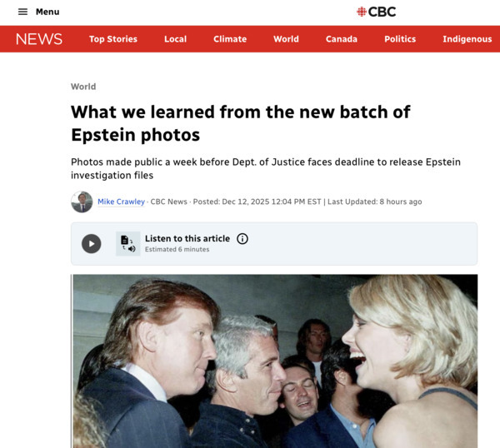Open the audio info icon
Screen dimensions: 500x448
click(x=242, y=239)
